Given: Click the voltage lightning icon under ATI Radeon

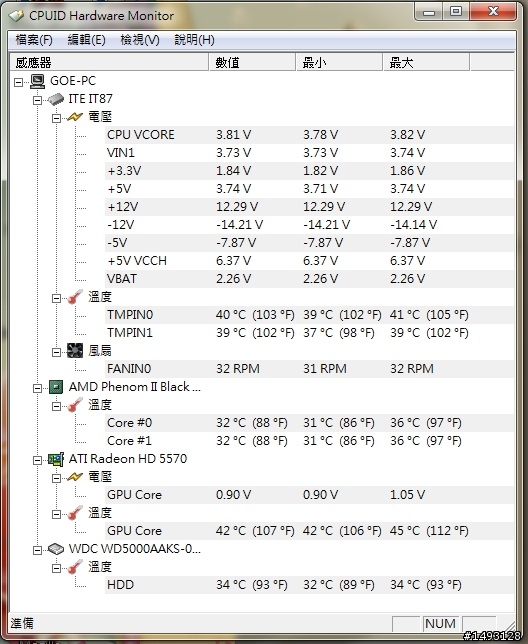Looking at the screenshot, I should (x=75, y=477).
